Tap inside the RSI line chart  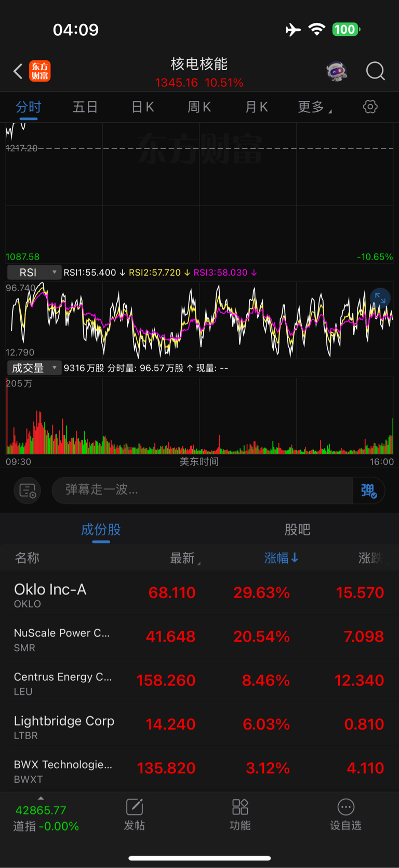point(199,320)
